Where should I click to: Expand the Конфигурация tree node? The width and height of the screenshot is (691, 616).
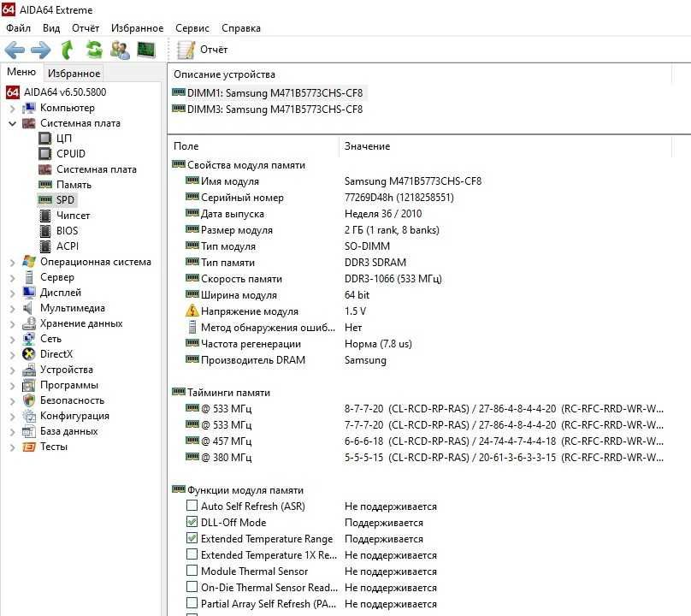[x=12, y=418]
